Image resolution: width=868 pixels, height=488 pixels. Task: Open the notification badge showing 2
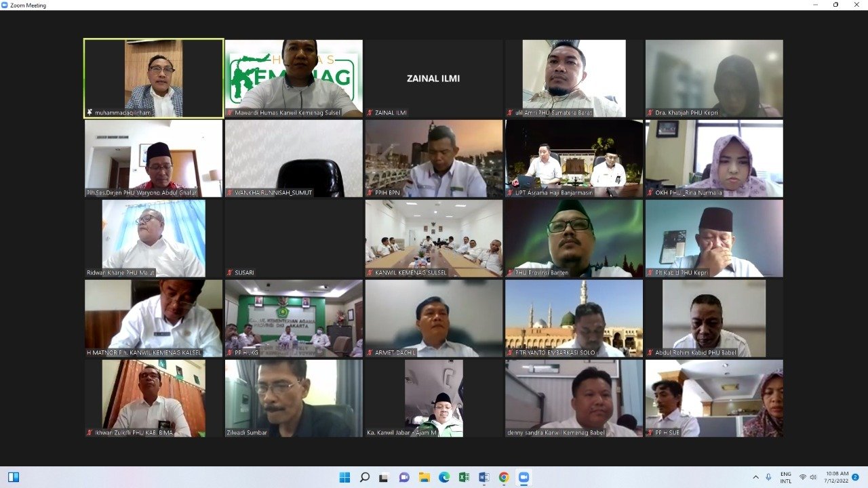[x=855, y=477]
